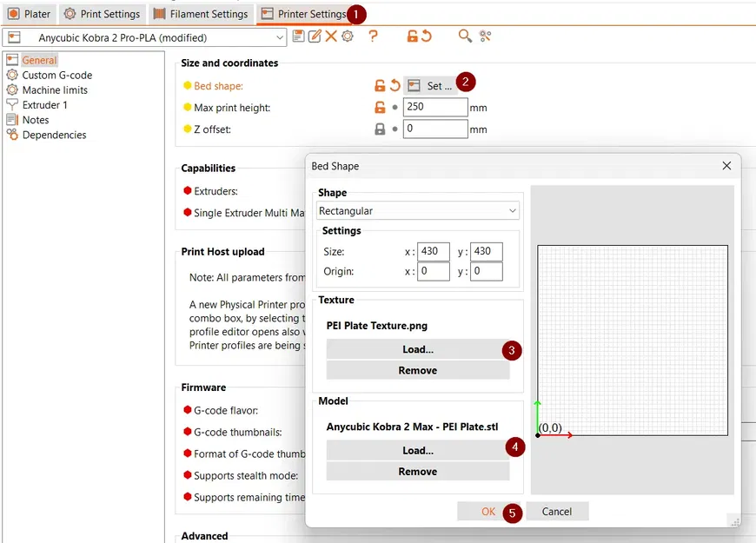This screenshot has height=543, width=756.
Task: Click the question mark help icon
Action: (373, 36)
